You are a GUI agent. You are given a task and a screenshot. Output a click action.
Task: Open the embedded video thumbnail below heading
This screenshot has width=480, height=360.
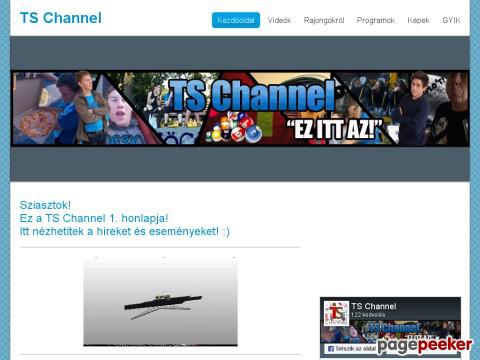(x=160, y=301)
